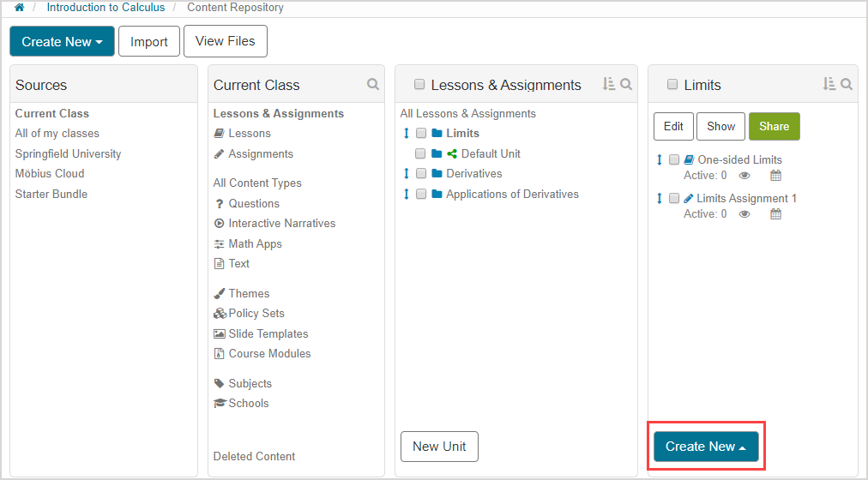Image resolution: width=868 pixels, height=480 pixels.
Task: Click search icon in Limits panel header
Action: [847, 84]
